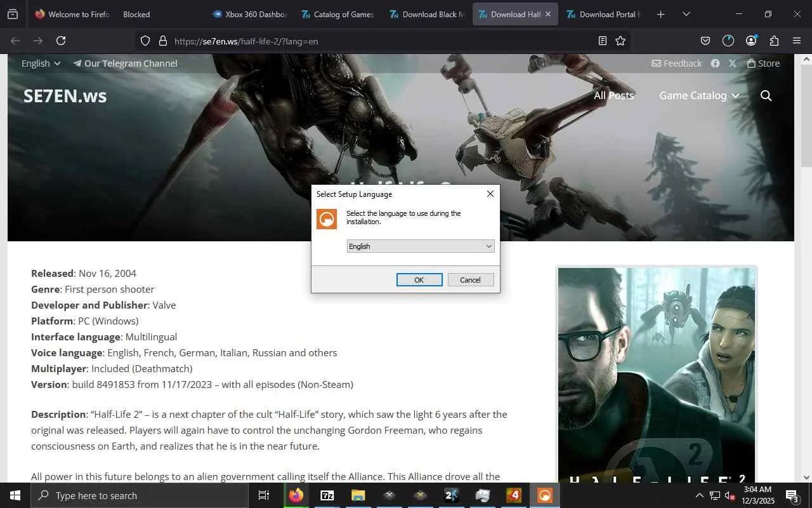Visit the site's X (Twitter) page
Viewport: 812px width, 508px height.
click(733, 63)
